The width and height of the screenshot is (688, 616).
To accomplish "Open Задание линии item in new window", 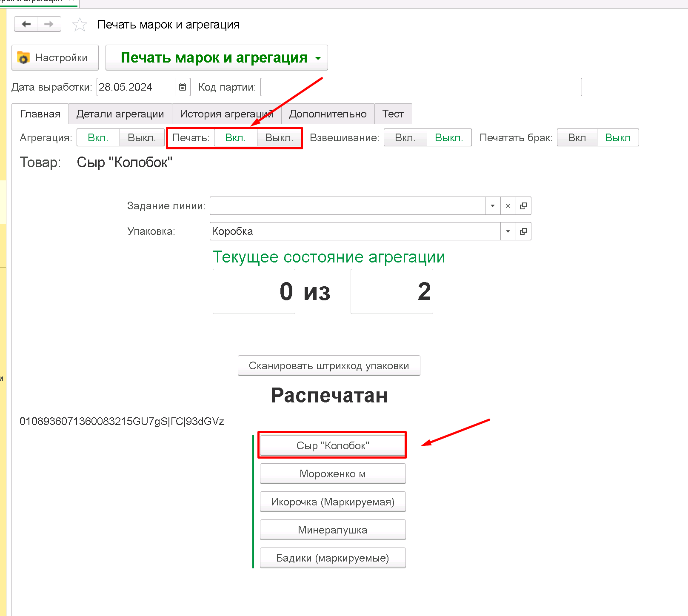I will coord(523,206).
